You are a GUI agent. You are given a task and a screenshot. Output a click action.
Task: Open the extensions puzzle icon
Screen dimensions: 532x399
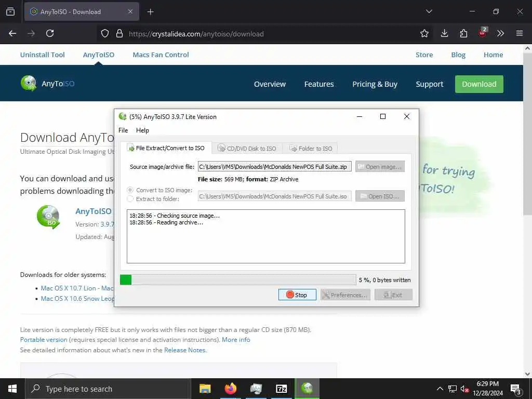click(463, 33)
